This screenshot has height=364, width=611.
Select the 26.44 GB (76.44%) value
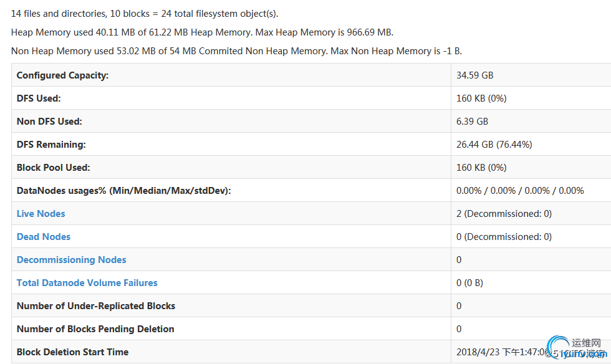[494, 145]
